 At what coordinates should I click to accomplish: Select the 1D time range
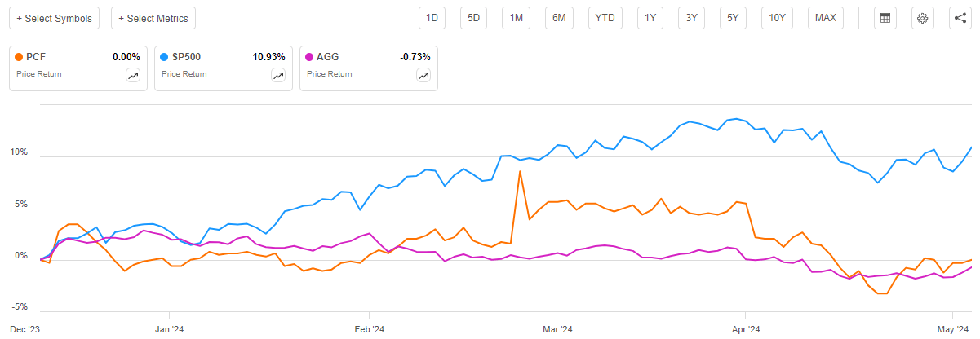tap(432, 18)
